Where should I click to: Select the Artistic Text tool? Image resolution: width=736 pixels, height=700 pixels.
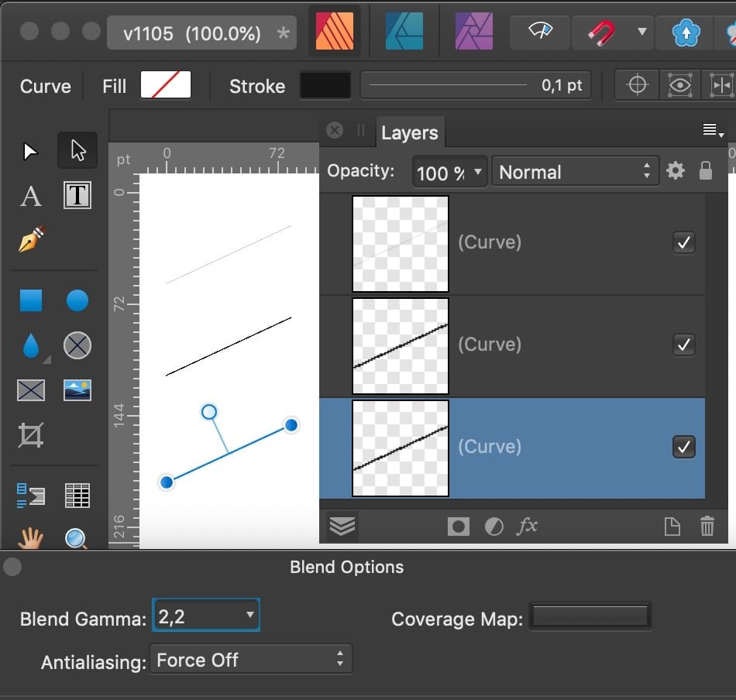[x=30, y=196]
